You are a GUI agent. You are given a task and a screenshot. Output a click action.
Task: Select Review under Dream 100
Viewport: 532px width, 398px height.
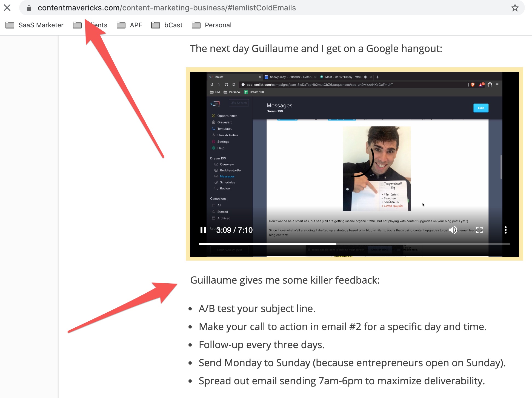click(222, 188)
